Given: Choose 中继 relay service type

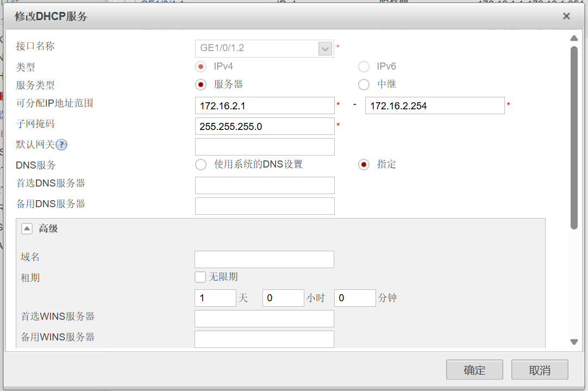Looking at the screenshot, I should pyautogui.click(x=364, y=85).
